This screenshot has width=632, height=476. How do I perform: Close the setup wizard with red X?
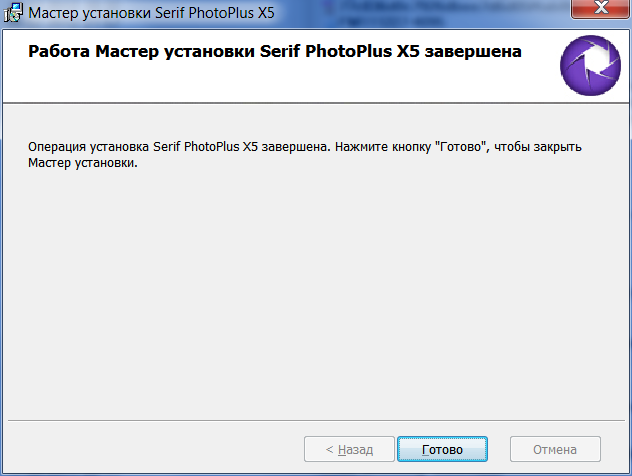601,8
